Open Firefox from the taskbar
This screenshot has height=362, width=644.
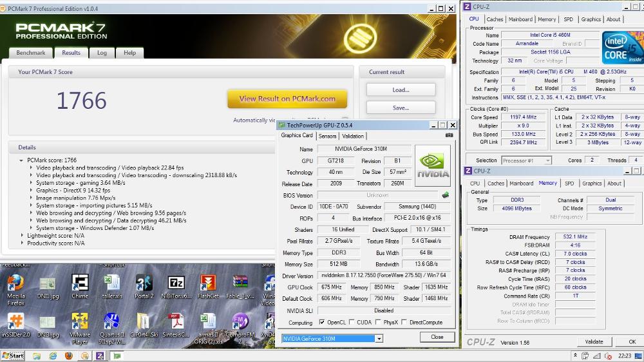click(69, 356)
